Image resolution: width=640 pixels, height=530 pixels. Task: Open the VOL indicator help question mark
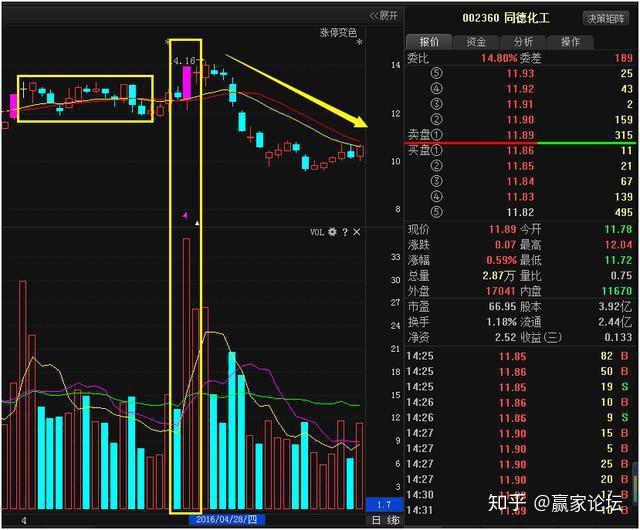tap(345, 232)
